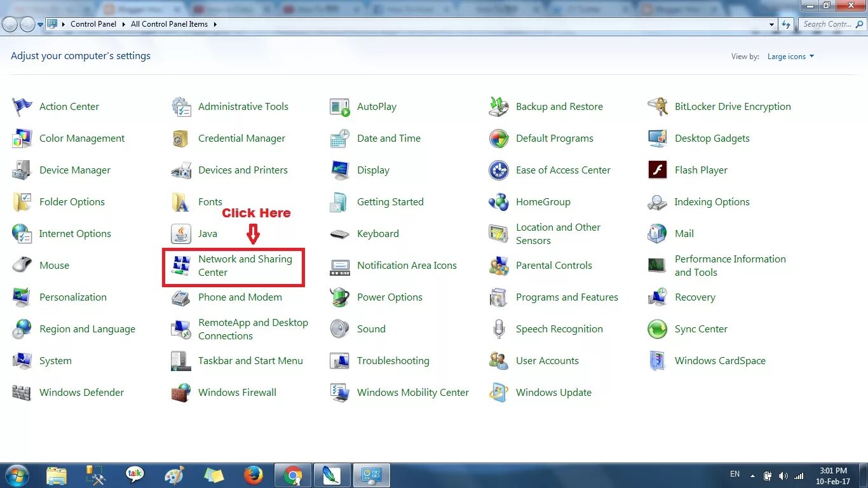
Task: Open the Devices and Printers icon
Action: coord(181,170)
